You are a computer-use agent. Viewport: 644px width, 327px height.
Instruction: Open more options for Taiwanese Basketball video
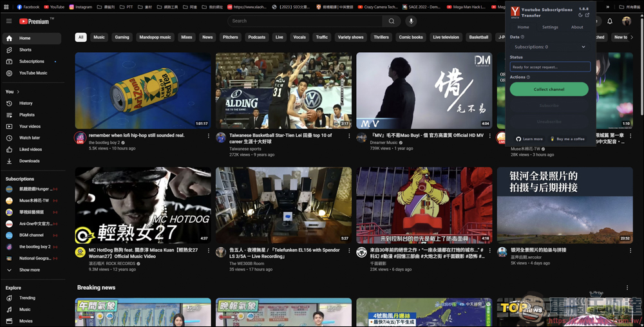coord(349,136)
